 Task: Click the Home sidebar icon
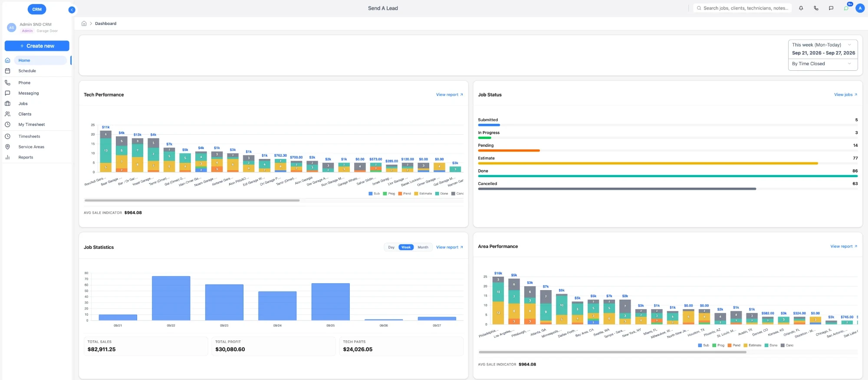pos(7,60)
